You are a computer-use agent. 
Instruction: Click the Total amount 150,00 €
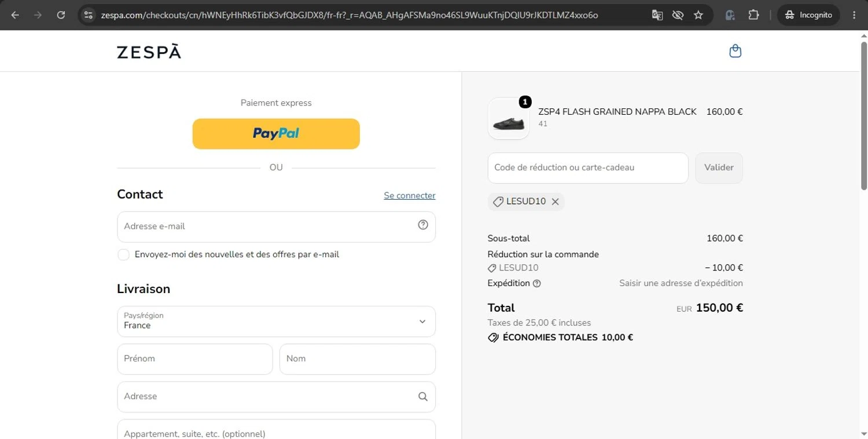[719, 308]
